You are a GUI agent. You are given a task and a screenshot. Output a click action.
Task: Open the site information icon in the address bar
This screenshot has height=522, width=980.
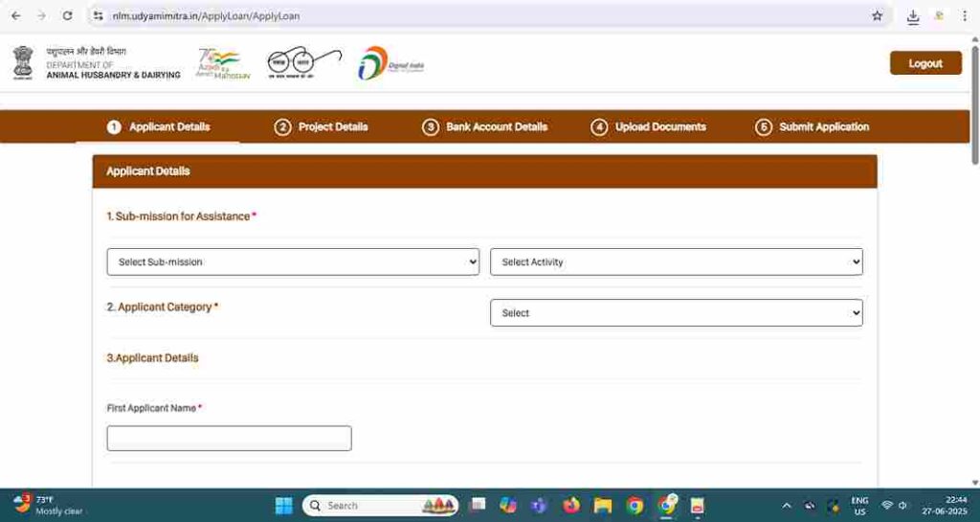coord(98,16)
